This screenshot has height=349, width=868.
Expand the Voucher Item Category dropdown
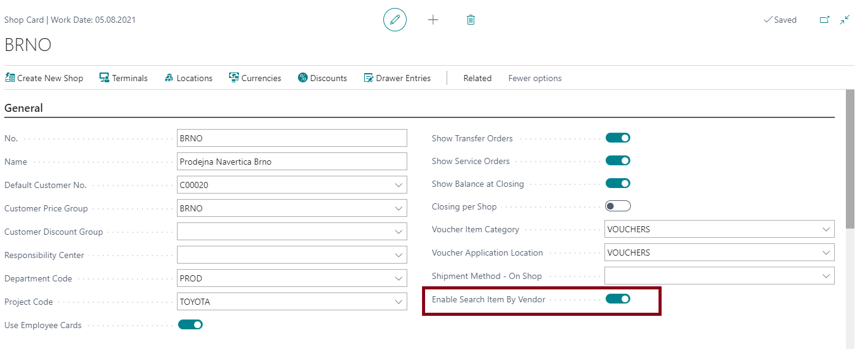tap(826, 229)
